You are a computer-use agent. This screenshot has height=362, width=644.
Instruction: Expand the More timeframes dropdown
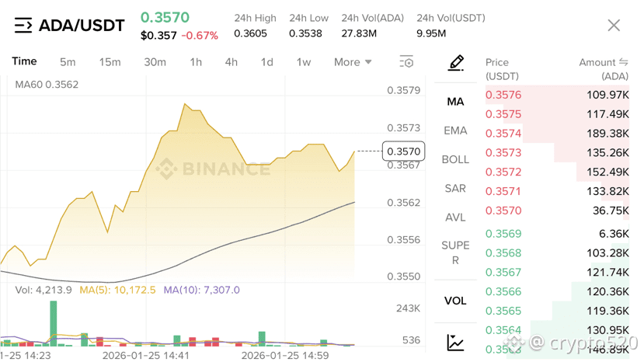coord(353,62)
